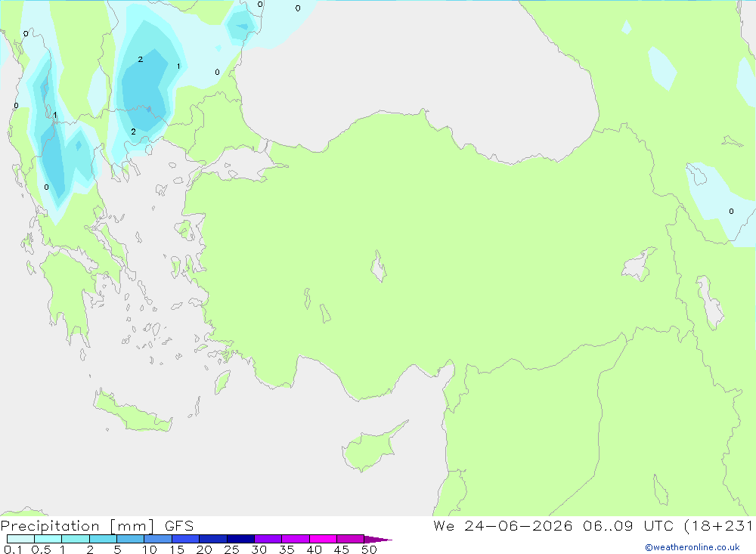Click the 30–35 mm violet legend swatch
The width and height of the screenshot is (756, 554).
coord(268,539)
